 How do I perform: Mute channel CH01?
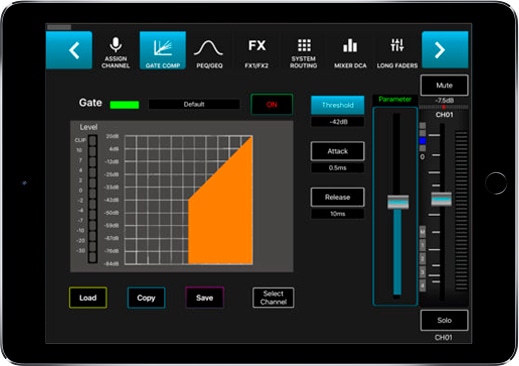[x=444, y=85]
